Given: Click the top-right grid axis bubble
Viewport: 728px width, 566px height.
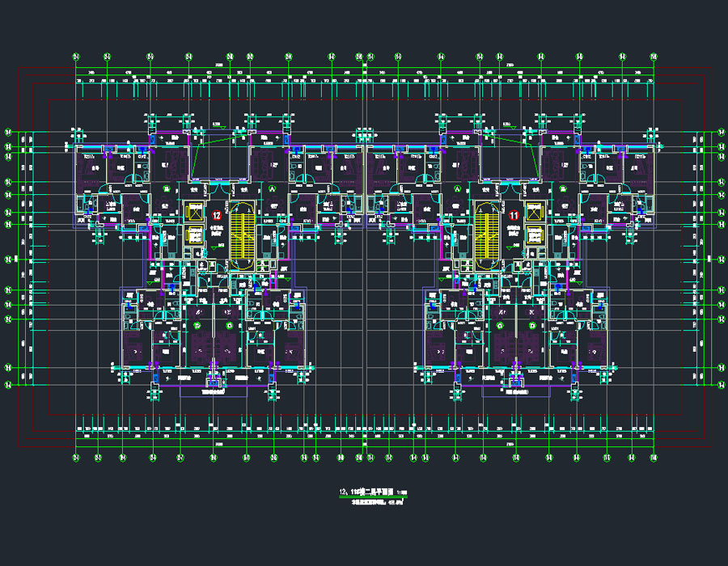Looking at the screenshot, I should click(x=654, y=57).
